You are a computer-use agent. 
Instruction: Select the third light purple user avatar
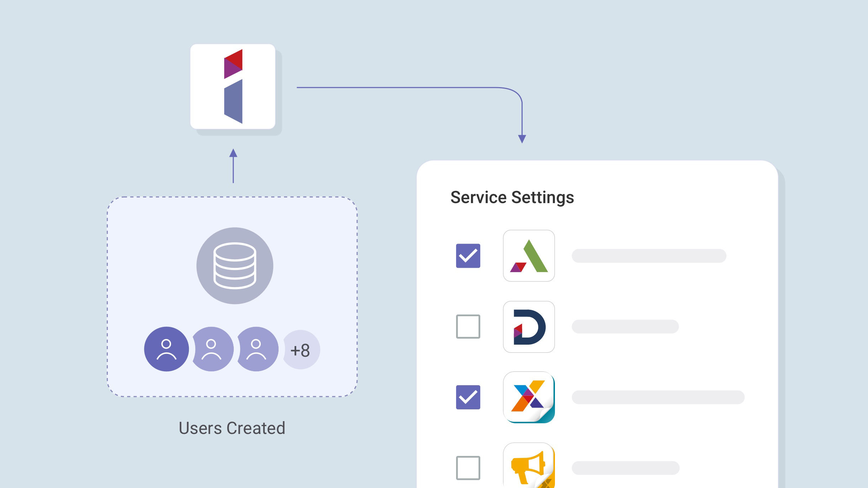point(257,349)
